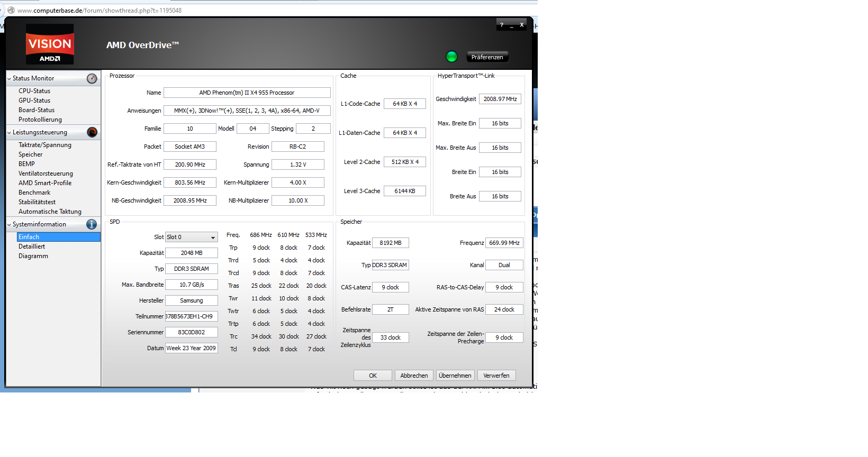Image resolution: width=868 pixels, height=457 pixels.
Task: Click the Präferenzen button
Action: 487,57
